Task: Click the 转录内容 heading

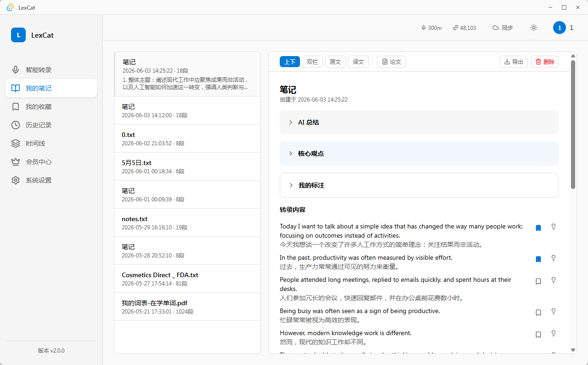Action: [x=293, y=210]
